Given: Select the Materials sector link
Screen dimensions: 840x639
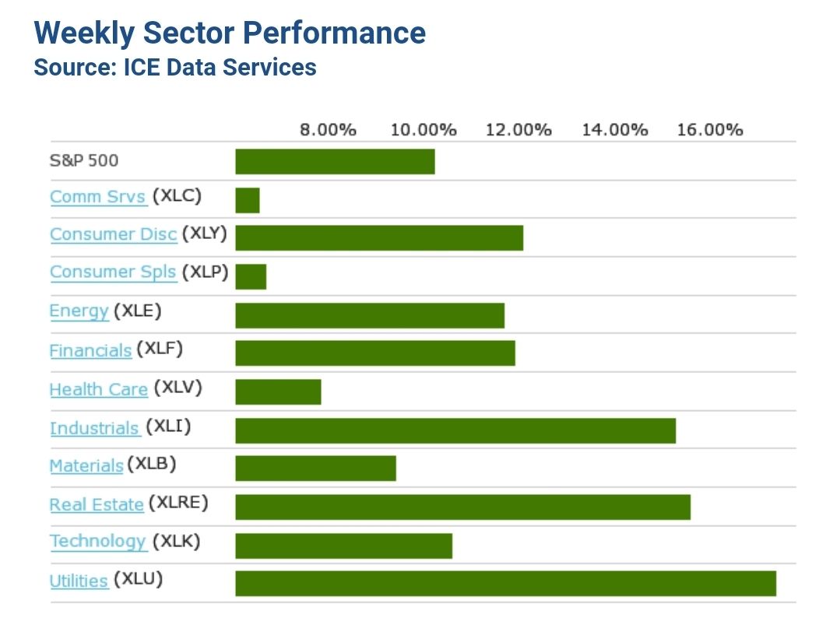Looking at the screenshot, I should [x=86, y=466].
